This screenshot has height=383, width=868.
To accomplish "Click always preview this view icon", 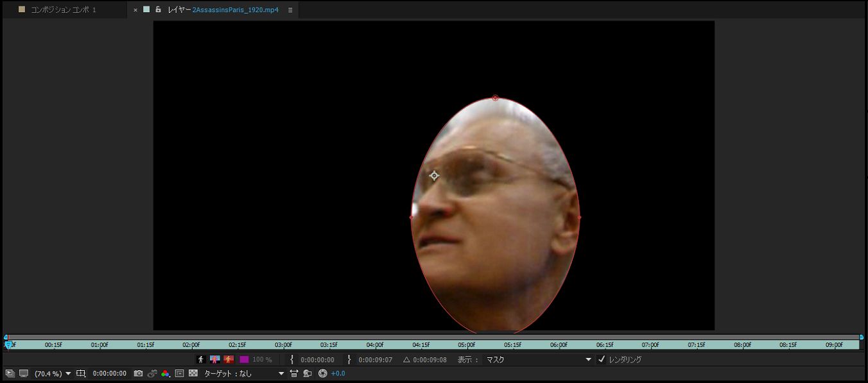I will coord(10,373).
